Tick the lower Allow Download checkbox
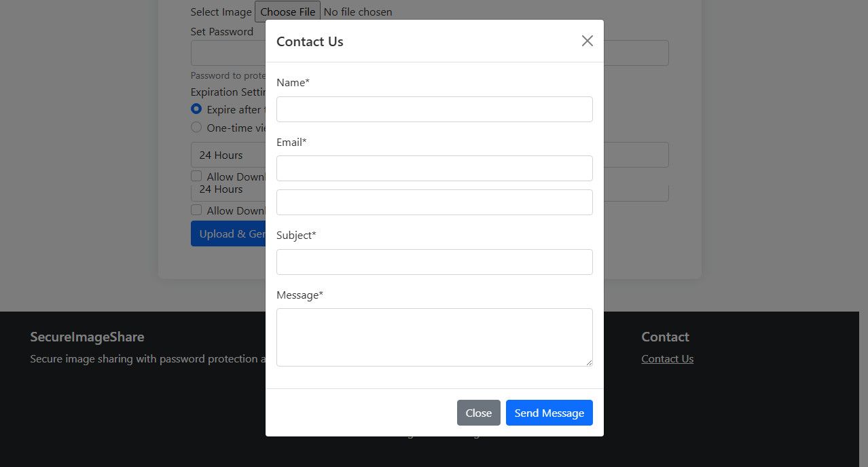The image size is (868, 467). point(196,210)
